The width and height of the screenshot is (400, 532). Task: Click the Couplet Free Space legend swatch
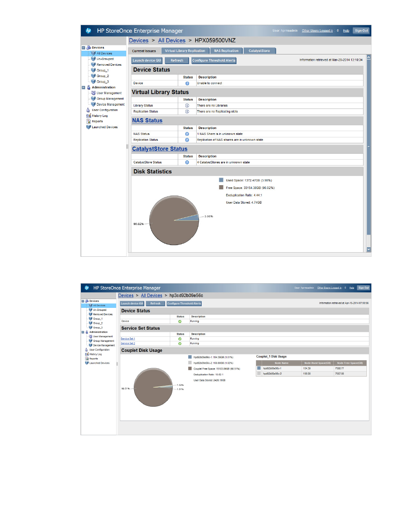190,369
